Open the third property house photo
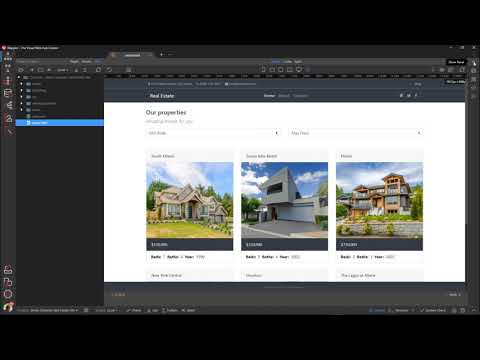The width and height of the screenshot is (480, 360). point(379,200)
